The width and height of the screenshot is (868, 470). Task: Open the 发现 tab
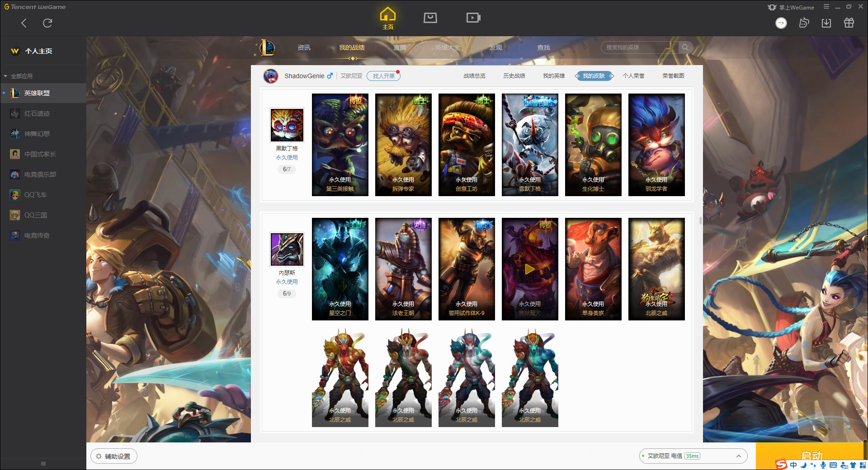tap(495, 47)
